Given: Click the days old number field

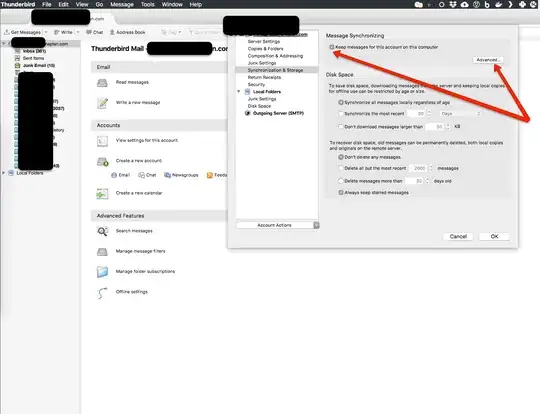Looking at the screenshot, I should (x=415, y=181).
